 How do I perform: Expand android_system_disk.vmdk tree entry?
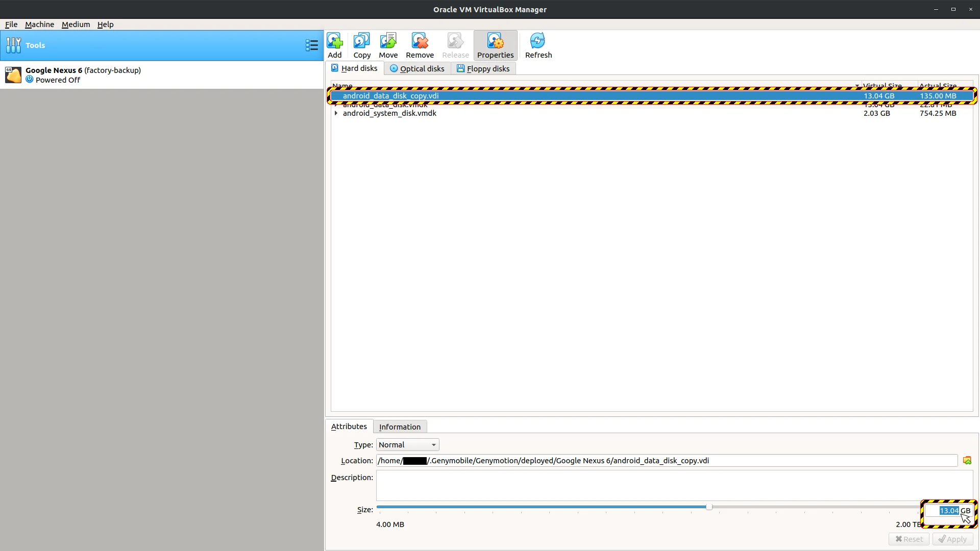tap(336, 113)
